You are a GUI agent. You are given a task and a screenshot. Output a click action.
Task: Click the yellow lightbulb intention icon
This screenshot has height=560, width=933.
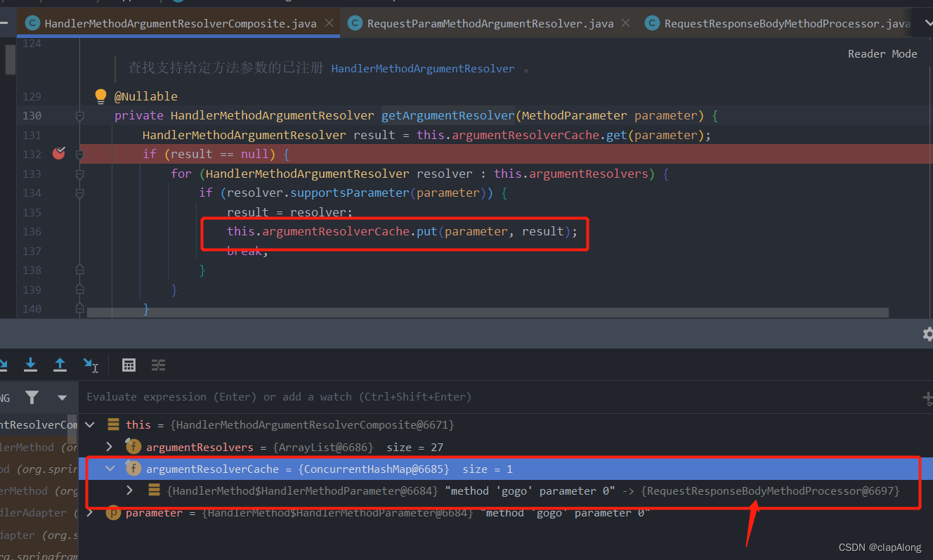(x=100, y=96)
